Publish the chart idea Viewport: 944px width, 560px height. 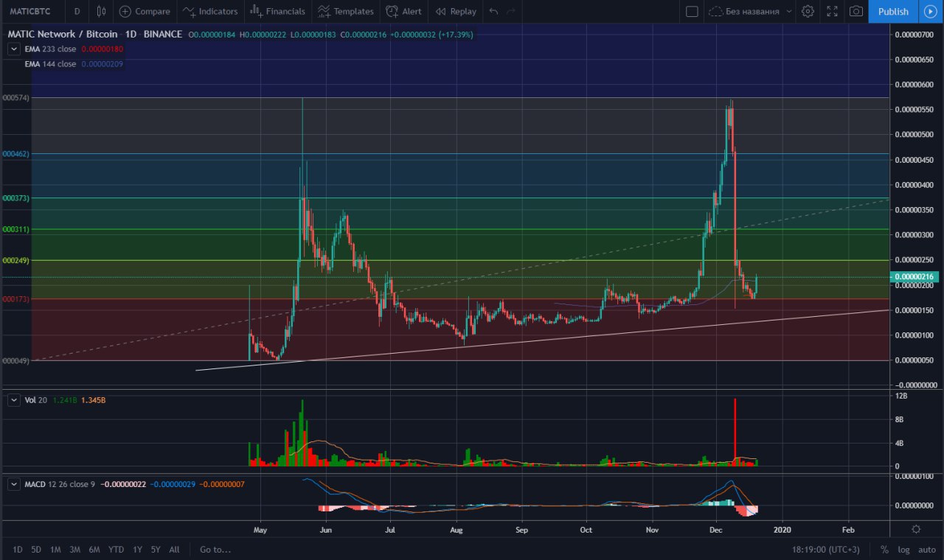pyautogui.click(x=893, y=11)
